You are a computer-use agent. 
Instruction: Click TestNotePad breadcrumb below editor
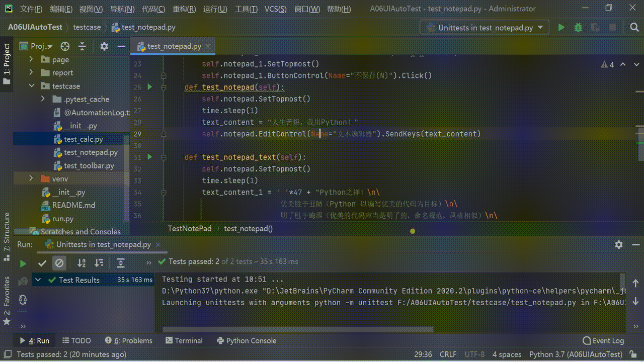click(x=190, y=228)
